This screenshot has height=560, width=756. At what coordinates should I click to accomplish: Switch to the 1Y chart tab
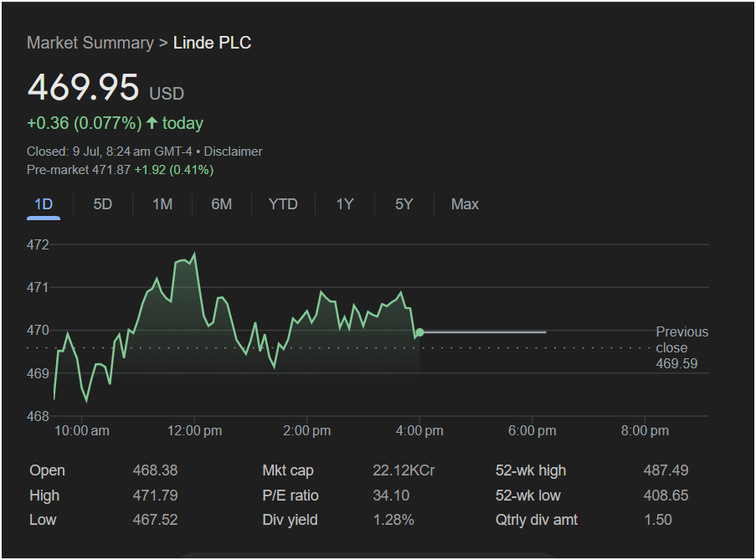coord(345,204)
